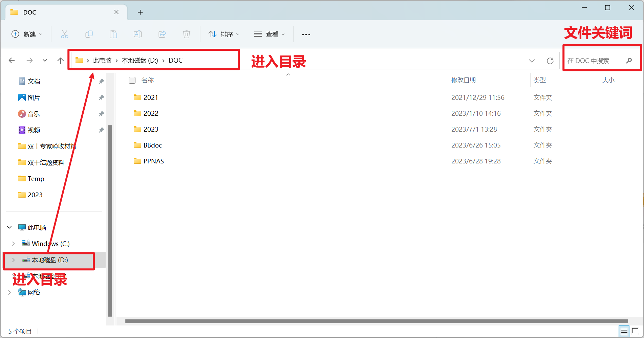Select the BBdoc folder icon
Image resolution: width=644 pixels, height=338 pixels.
(x=137, y=145)
